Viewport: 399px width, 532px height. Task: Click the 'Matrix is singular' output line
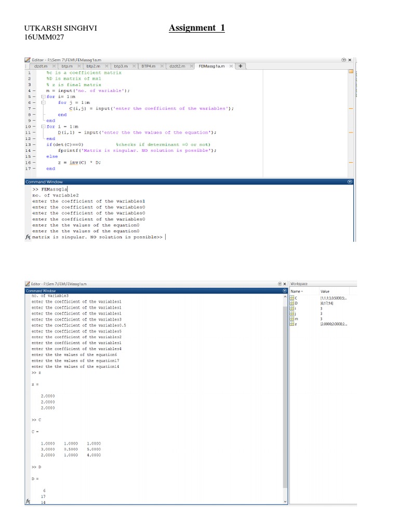(x=97, y=237)
